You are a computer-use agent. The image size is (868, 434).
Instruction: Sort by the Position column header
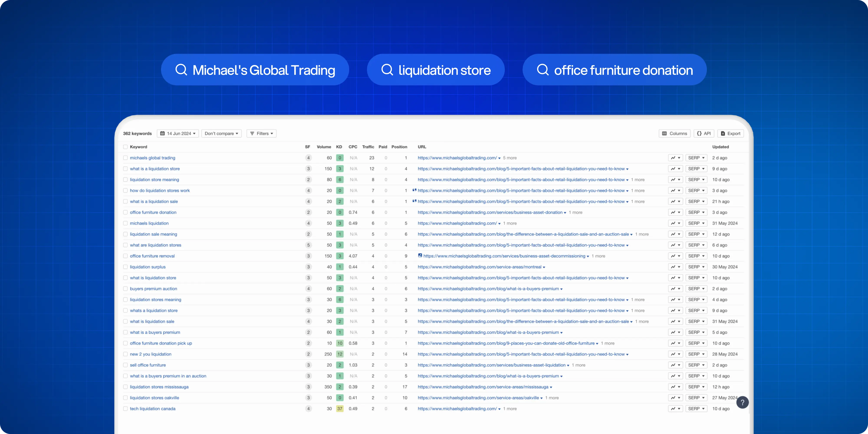[399, 147]
